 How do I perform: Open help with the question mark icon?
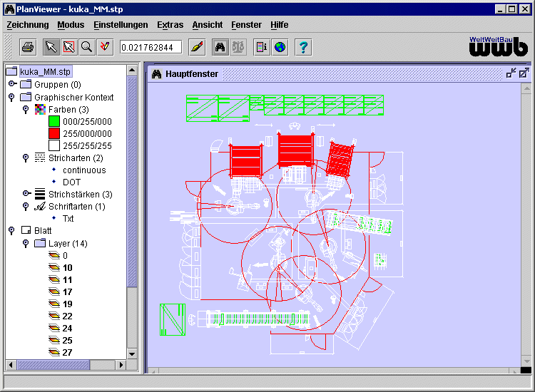click(303, 47)
